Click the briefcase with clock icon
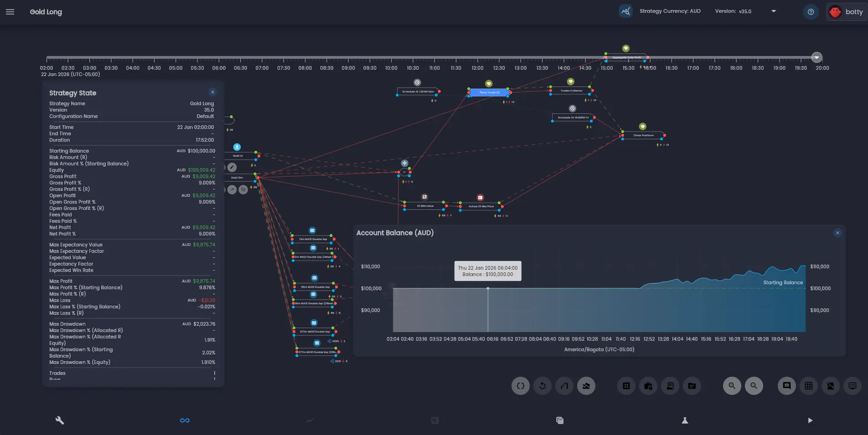This screenshot has width=868, height=435. click(x=648, y=386)
